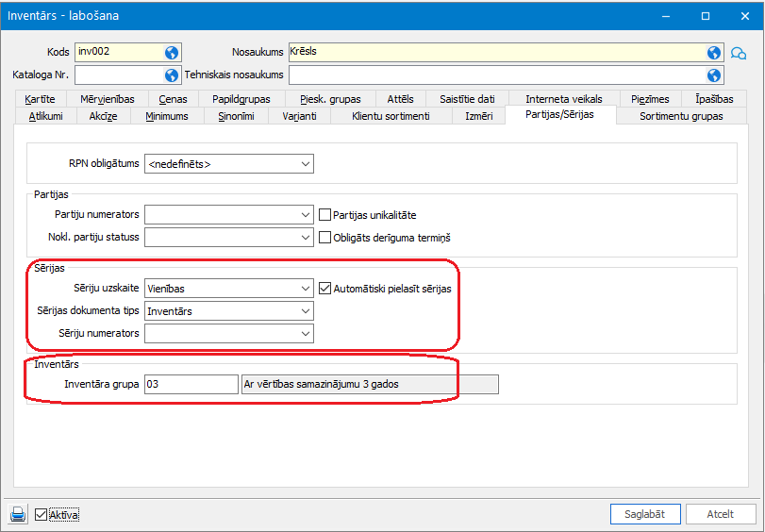Click the Atcelt button

click(720, 514)
